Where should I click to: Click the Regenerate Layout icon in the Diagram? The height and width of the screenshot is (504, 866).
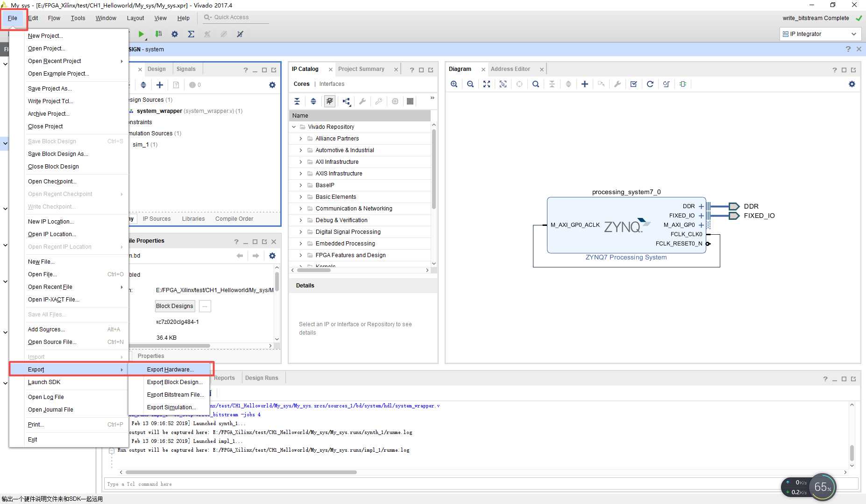point(650,84)
